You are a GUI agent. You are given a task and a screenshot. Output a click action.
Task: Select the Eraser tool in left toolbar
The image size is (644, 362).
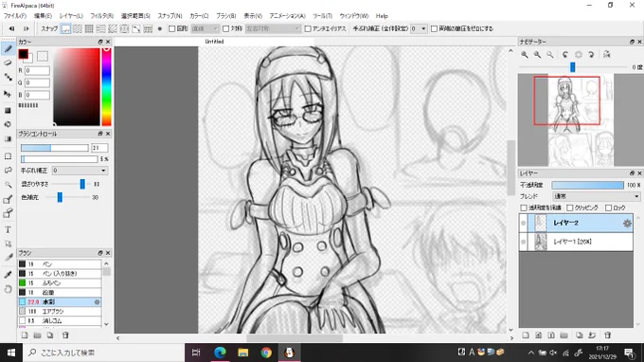click(8, 63)
